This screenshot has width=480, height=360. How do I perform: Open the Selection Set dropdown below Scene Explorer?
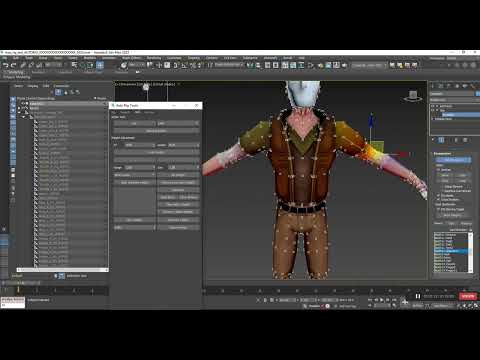coord(77,276)
